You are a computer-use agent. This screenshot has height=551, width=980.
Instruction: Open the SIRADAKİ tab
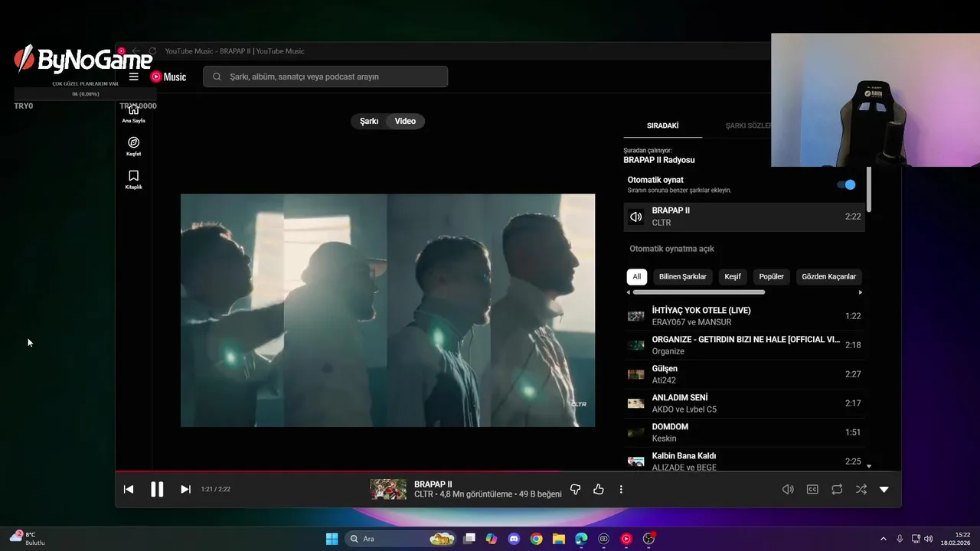pos(663,126)
